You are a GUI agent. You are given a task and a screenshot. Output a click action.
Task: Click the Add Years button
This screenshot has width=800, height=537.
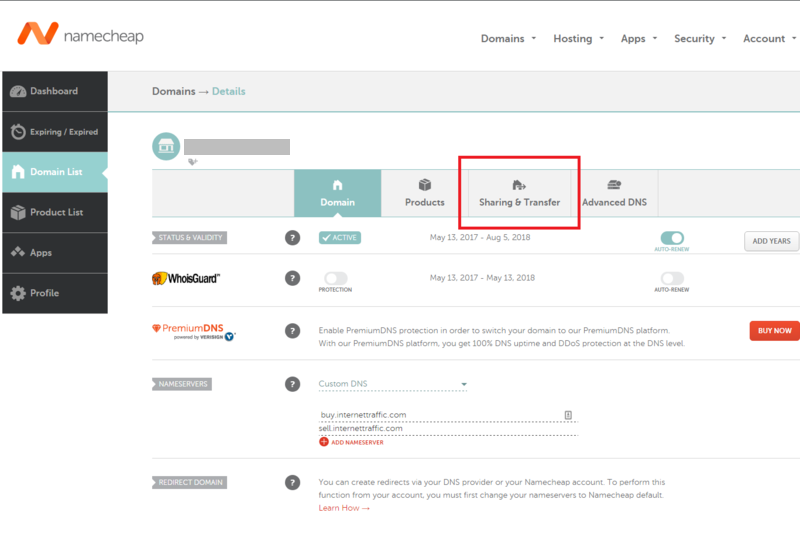click(771, 241)
